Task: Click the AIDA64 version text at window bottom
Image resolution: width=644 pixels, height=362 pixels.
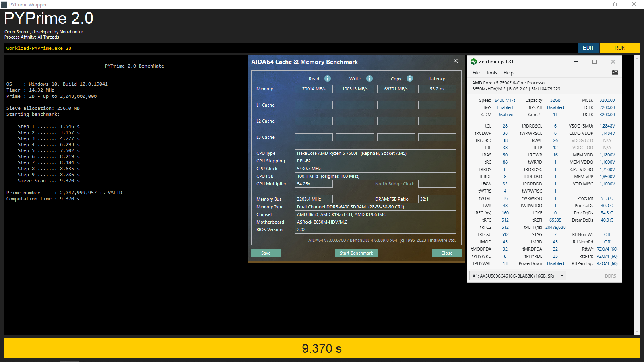Action: (x=382, y=240)
